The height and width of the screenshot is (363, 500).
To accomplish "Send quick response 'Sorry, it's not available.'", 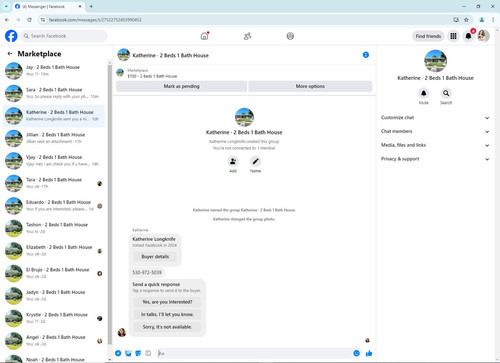I will 167,327.
